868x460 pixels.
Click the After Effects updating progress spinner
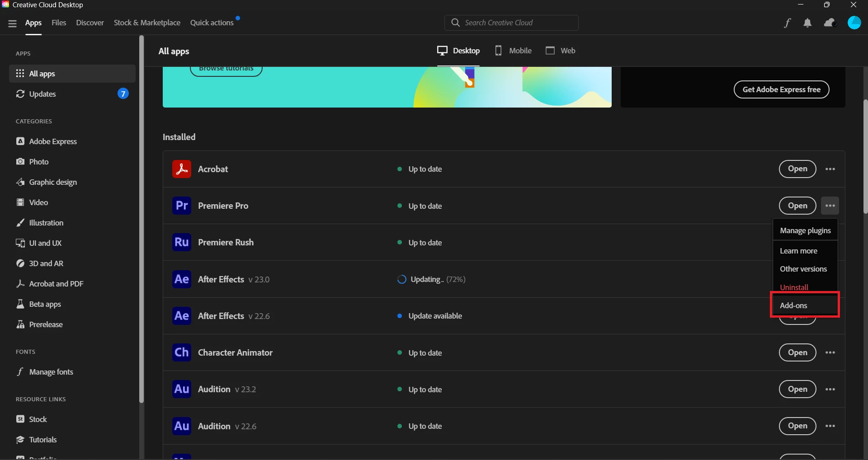click(x=401, y=279)
